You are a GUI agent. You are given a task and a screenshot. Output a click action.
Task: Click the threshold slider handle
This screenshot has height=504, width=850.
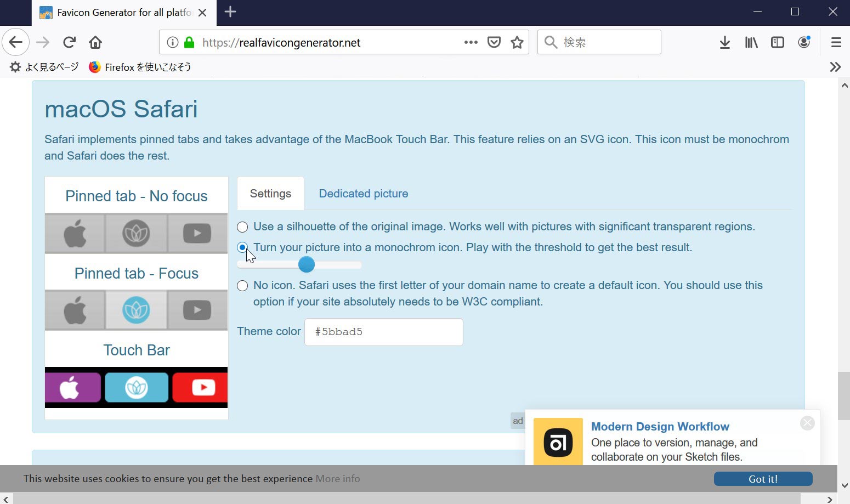(307, 264)
